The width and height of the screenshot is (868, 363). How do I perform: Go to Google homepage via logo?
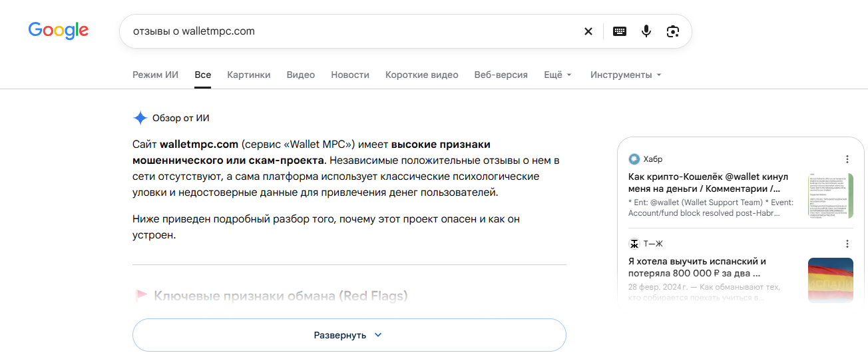(59, 31)
